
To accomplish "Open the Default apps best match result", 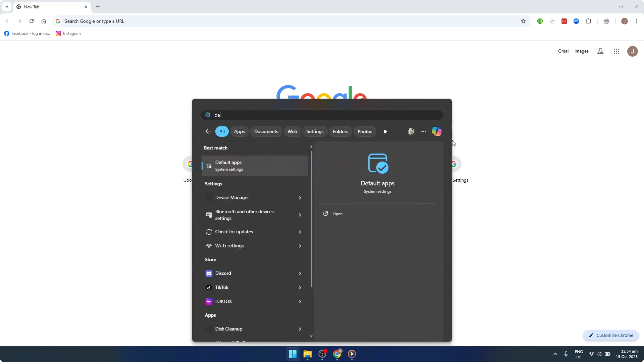I will [255, 166].
